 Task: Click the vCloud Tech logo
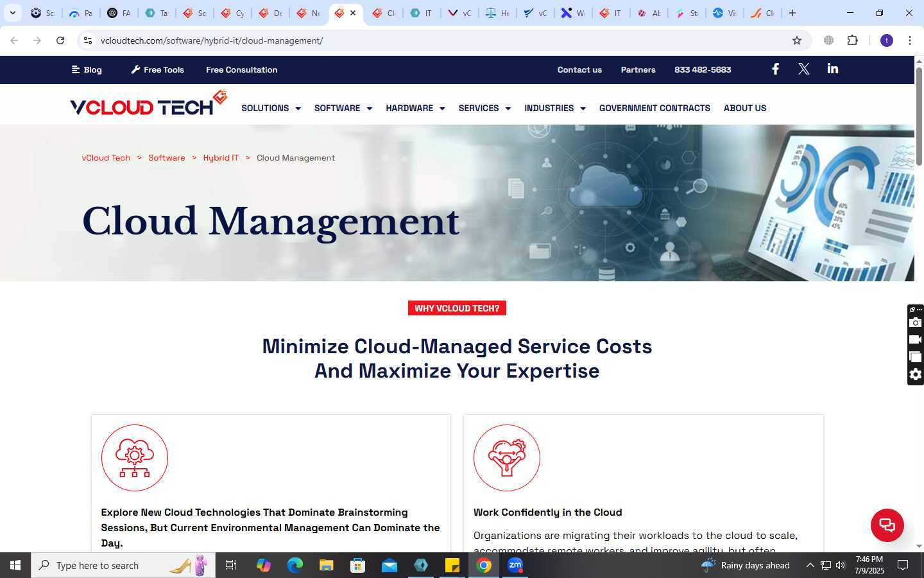(149, 103)
